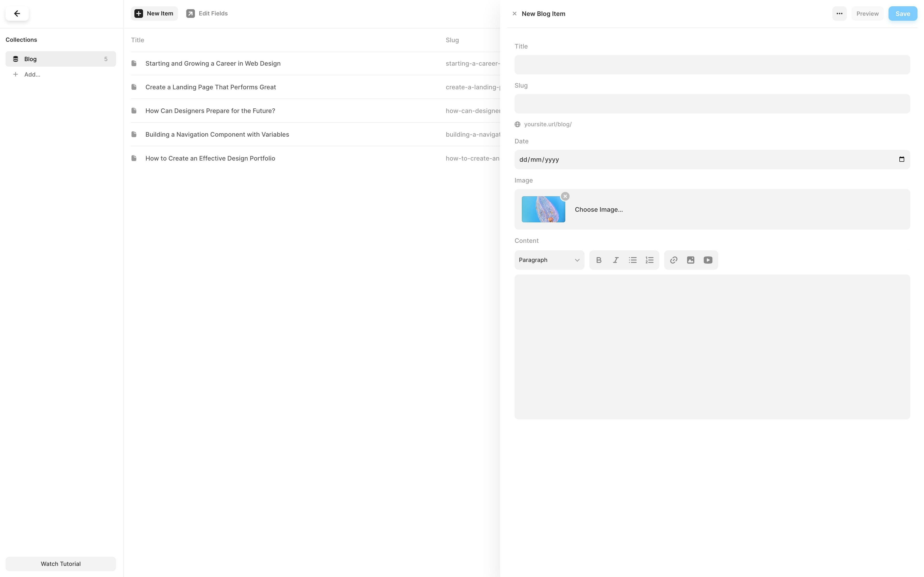
Task: Click into the Title input field
Action: point(712,64)
